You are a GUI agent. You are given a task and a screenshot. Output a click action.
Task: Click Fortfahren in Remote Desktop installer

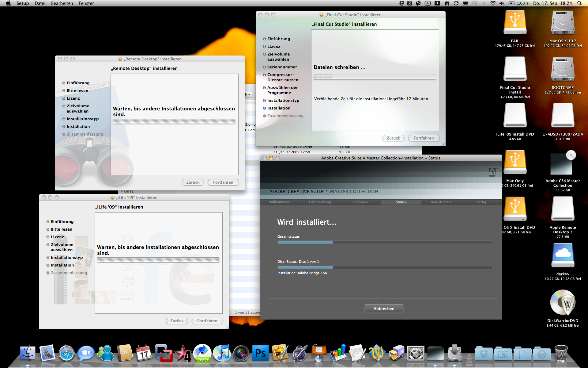click(x=223, y=182)
